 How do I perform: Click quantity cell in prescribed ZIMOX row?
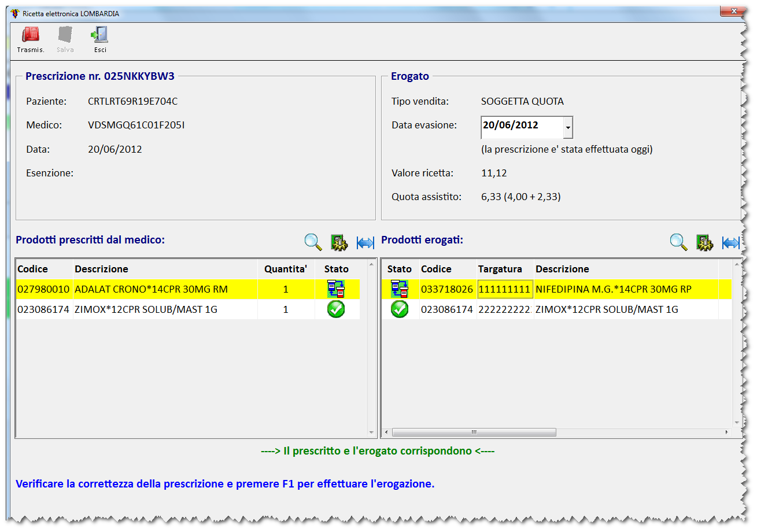pos(286,309)
